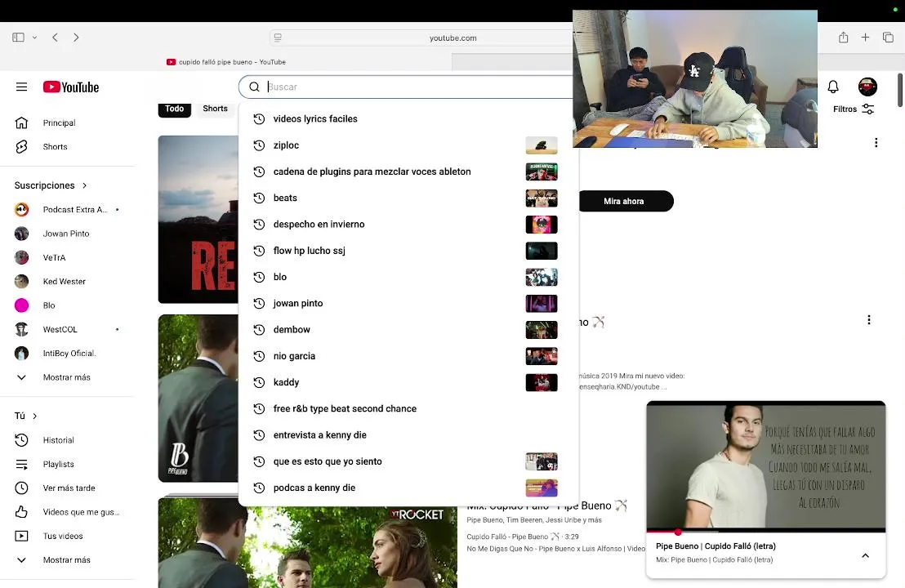The image size is (905, 588).
Task: Expand subscriptions with Mostrar más
Action: [x=68, y=377]
